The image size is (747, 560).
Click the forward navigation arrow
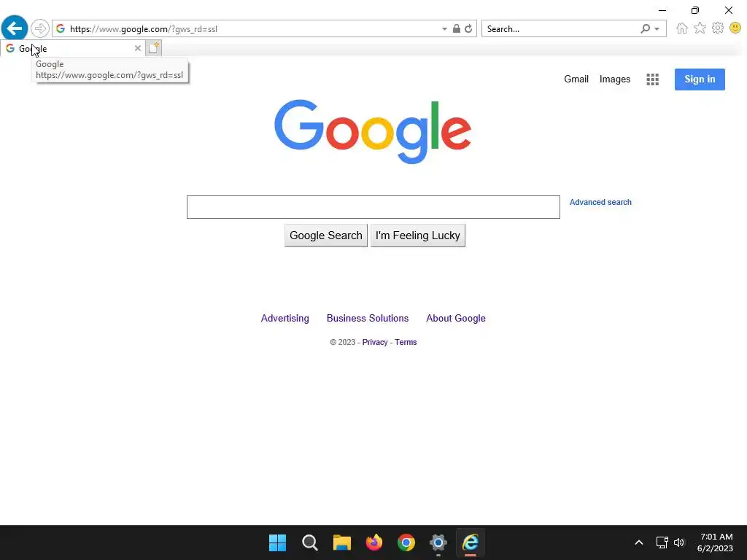point(40,28)
